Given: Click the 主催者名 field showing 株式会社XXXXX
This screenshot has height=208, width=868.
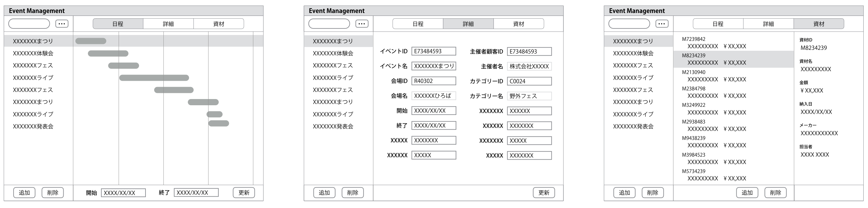Looking at the screenshot, I should (x=529, y=67).
